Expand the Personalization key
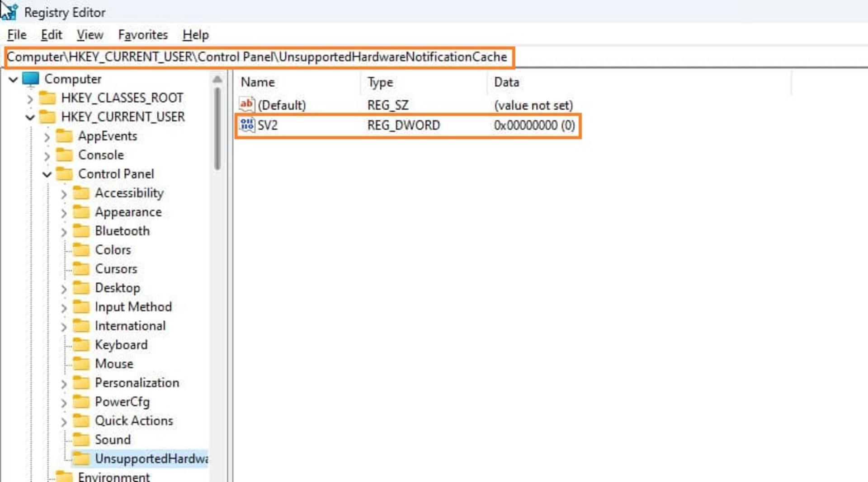The image size is (868, 482). coord(64,384)
